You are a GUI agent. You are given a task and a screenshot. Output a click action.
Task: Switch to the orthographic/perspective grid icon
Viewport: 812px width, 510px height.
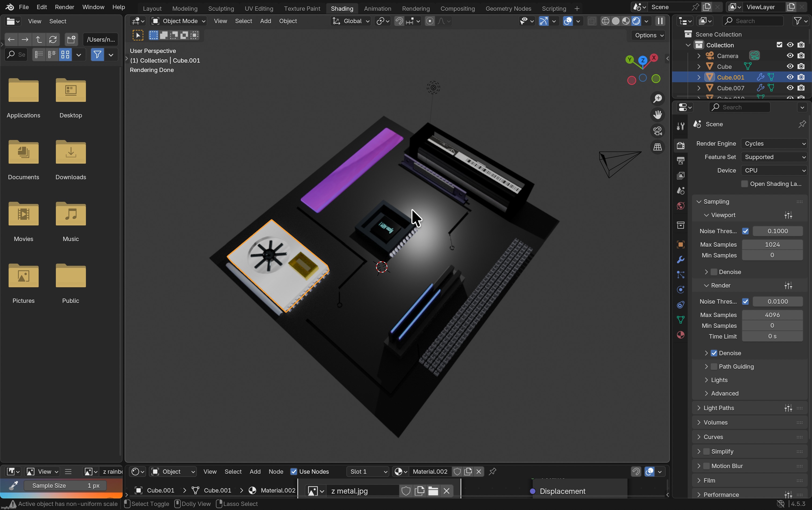(657, 147)
